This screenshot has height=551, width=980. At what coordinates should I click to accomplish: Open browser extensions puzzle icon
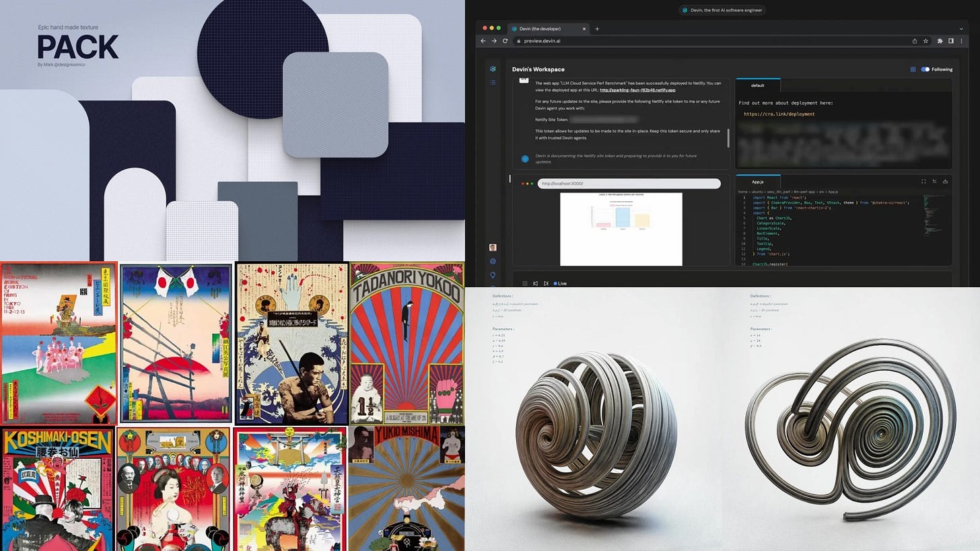(x=940, y=41)
